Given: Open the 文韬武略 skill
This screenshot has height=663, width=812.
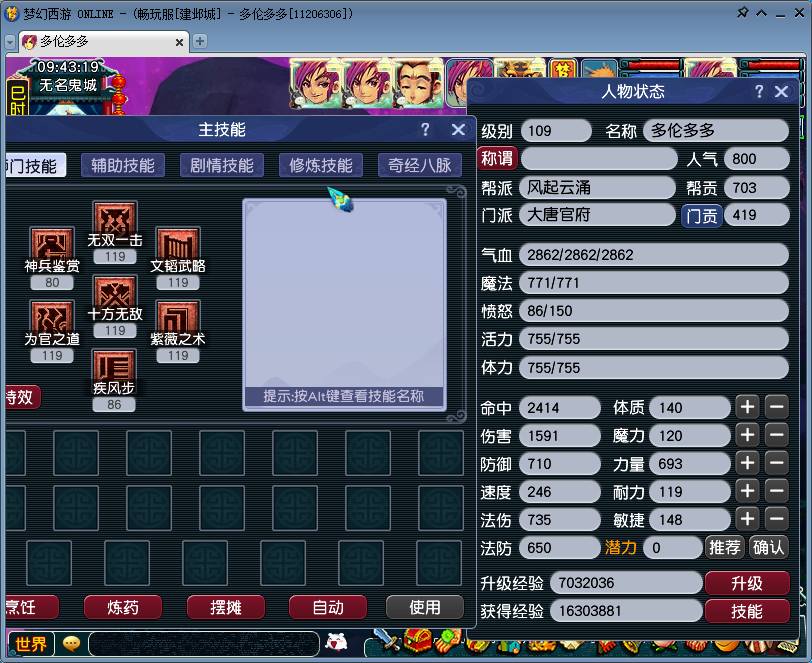Looking at the screenshot, I should tap(177, 245).
